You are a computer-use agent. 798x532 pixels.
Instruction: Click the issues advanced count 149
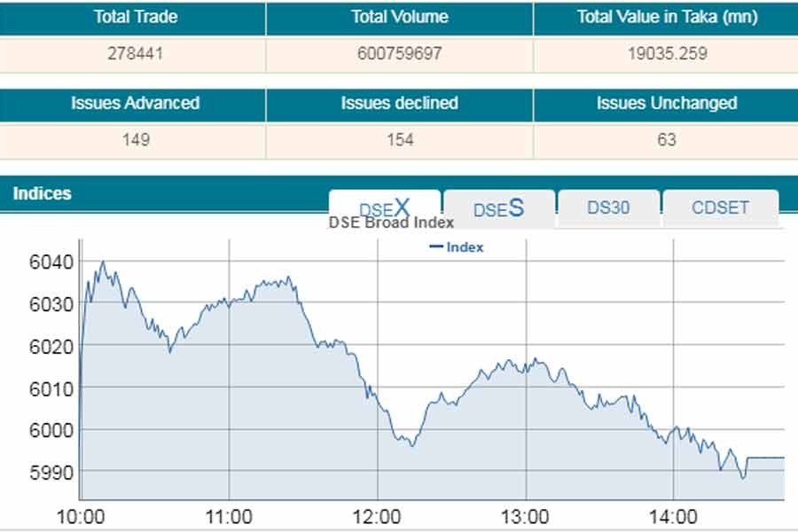click(136, 139)
